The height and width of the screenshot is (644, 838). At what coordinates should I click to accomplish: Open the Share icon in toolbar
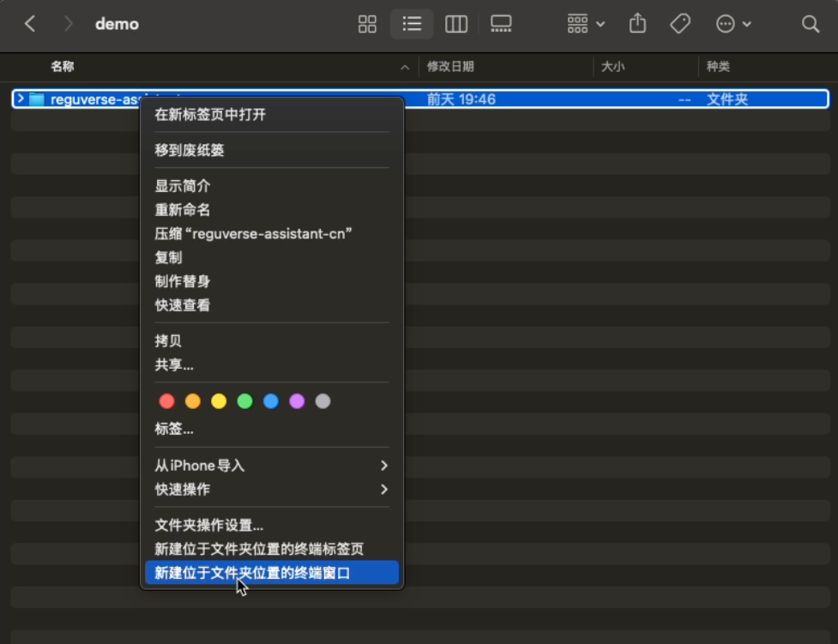637,24
